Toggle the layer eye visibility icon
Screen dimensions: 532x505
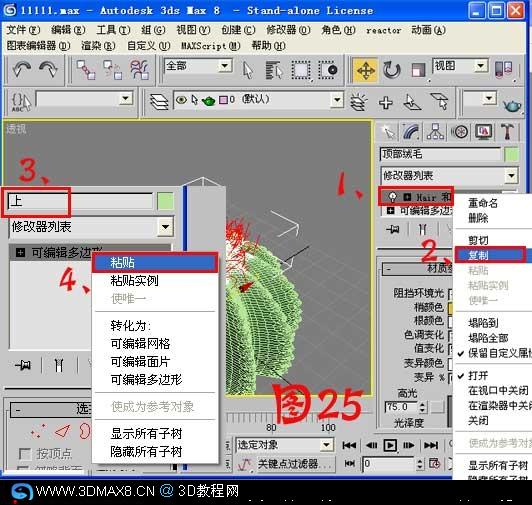pos(182,100)
